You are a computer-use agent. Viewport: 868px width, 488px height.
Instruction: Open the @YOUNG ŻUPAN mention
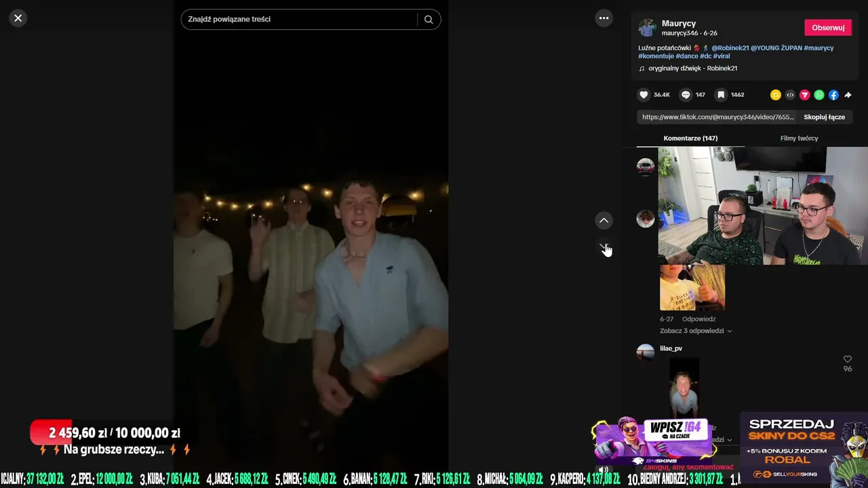tap(776, 48)
